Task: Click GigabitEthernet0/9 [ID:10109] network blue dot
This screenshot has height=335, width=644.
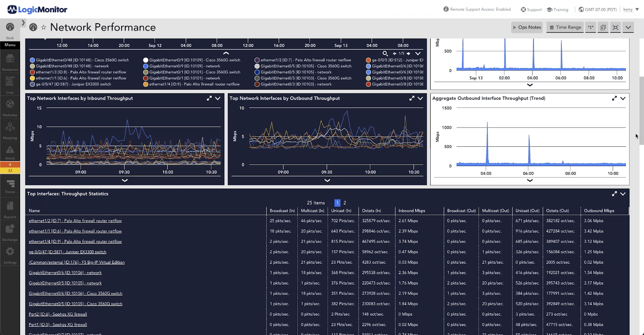Action: coord(146,66)
